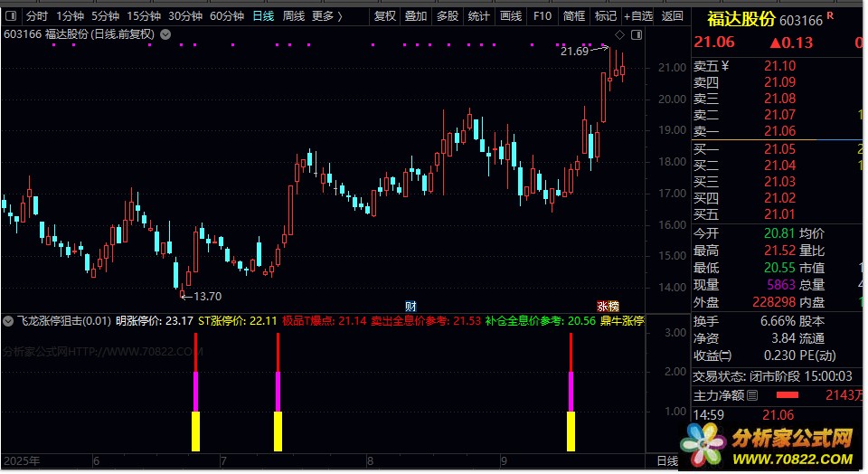Click the 最高 value 21.52
This screenshot has width=868, height=474.
click(x=779, y=251)
